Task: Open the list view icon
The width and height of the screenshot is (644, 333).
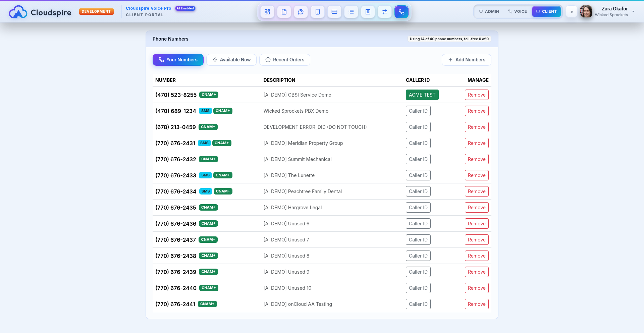Action: [351, 12]
